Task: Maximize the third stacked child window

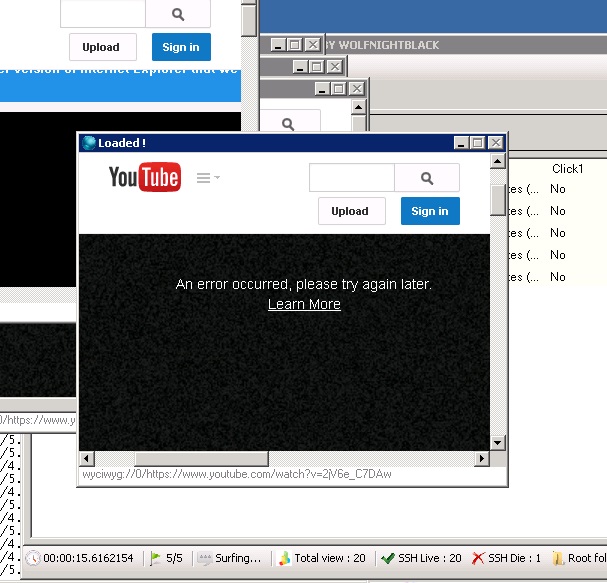Action: [339, 89]
